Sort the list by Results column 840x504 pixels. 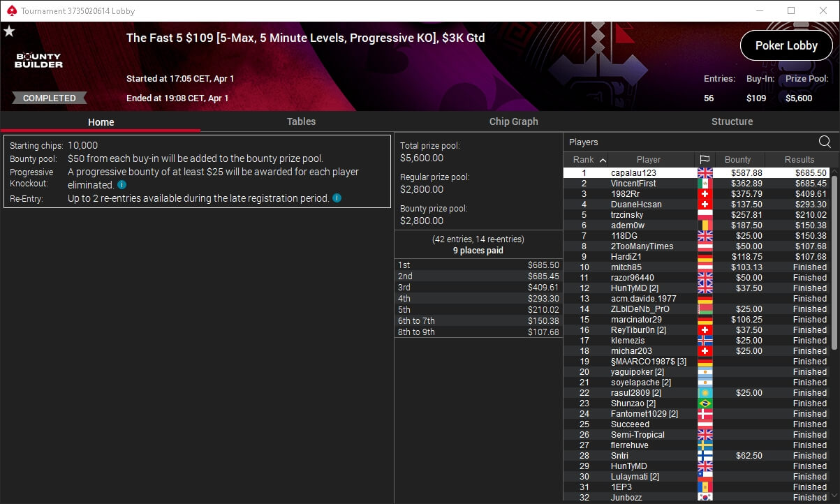coord(799,160)
